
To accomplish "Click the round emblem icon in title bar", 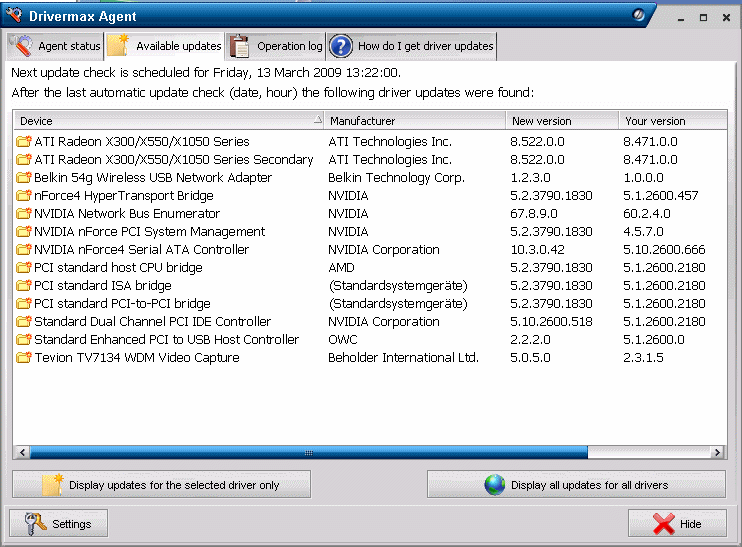I will coord(638,15).
